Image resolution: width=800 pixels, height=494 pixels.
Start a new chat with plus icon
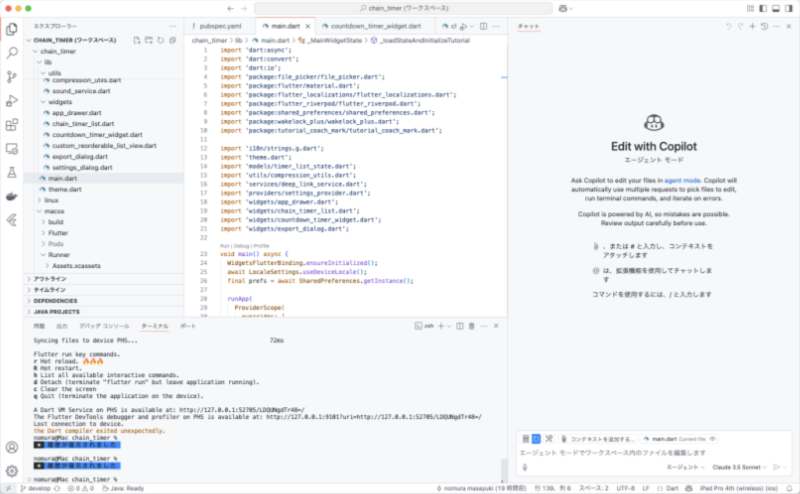pyautogui.click(x=752, y=26)
